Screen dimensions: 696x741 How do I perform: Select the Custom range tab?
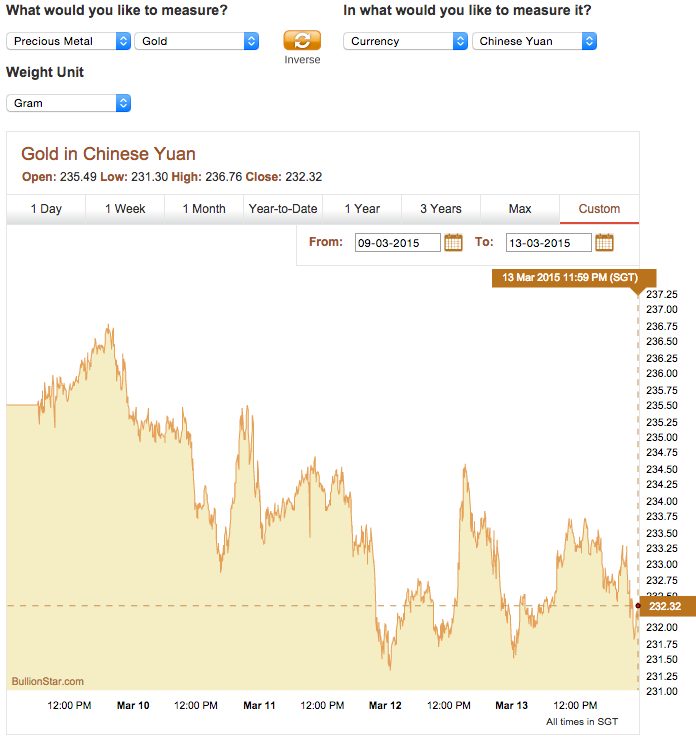point(599,209)
